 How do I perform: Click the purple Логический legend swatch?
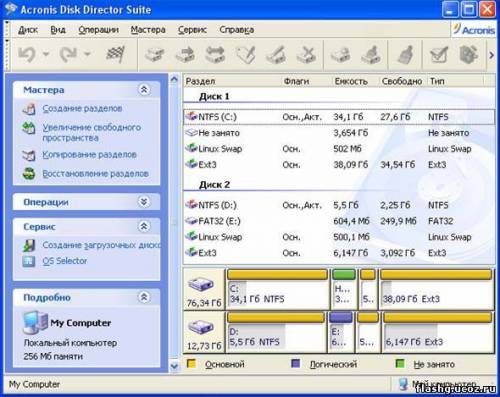296,363
